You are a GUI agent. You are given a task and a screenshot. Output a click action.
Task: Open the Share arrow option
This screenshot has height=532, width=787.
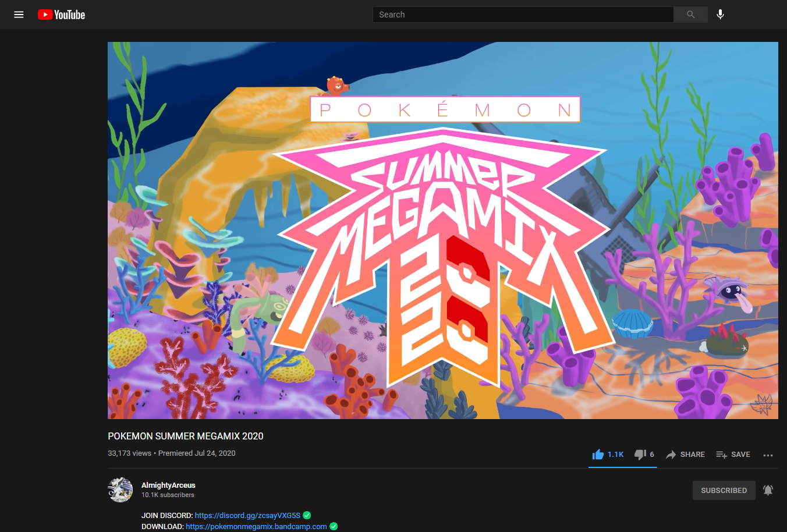pos(685,455)
